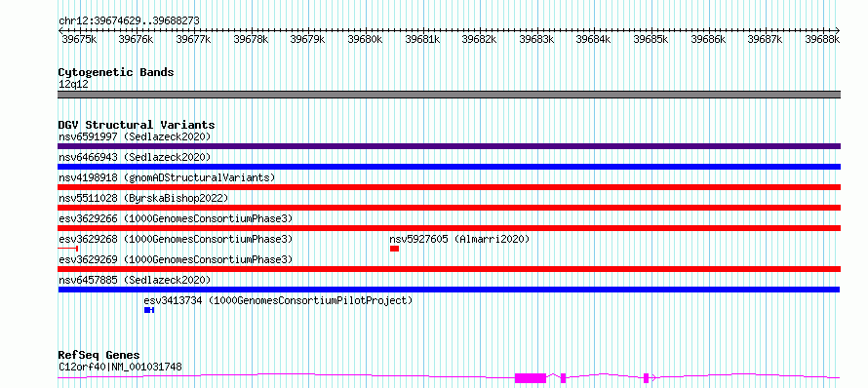Screen dimensions: 868x388
Task: Click the 39675k ruler tick label
Action: coord(79,39)
